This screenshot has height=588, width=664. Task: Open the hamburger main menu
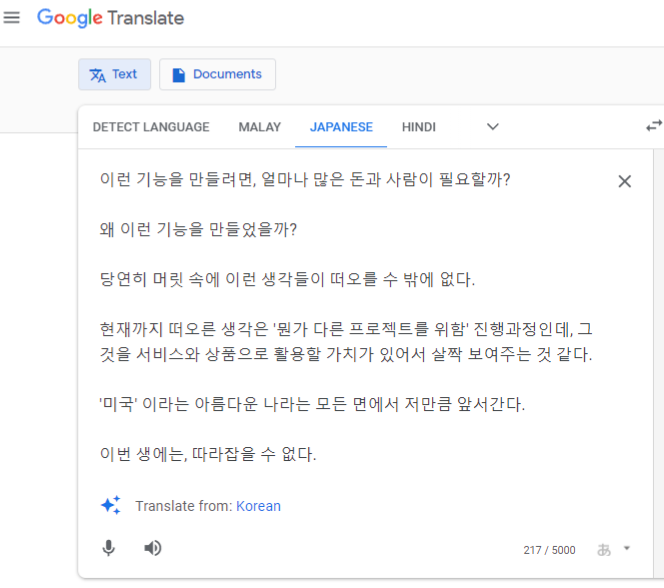[x=12, y=18]
